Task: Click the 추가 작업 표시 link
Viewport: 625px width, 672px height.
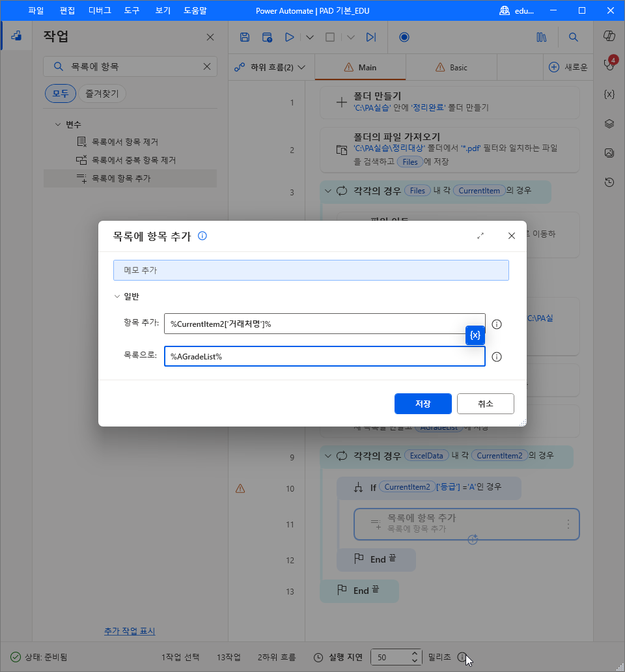Action: [130, 631]
